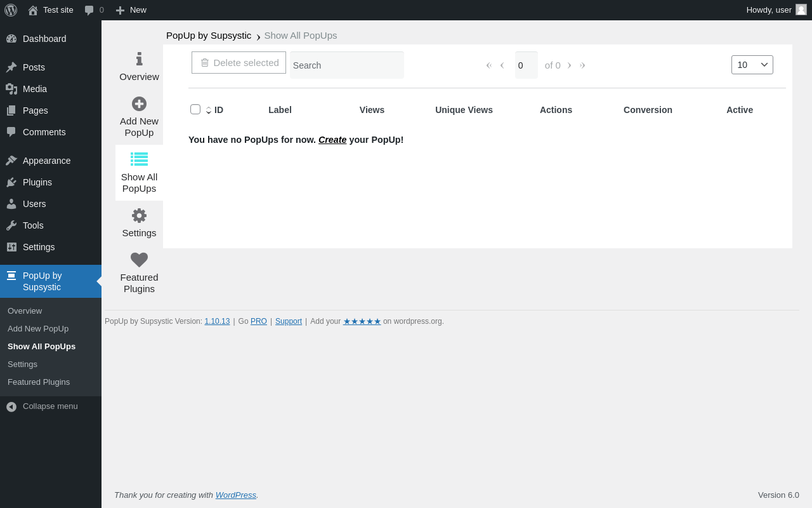Tick the select-all checkbox in table header

[x=195, y=109]
